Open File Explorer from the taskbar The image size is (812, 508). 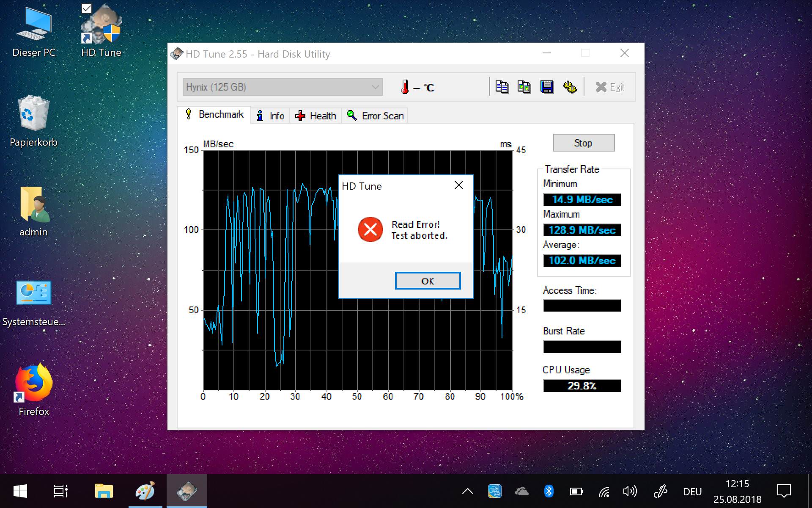pyautogui.click(x=104, y=491)
